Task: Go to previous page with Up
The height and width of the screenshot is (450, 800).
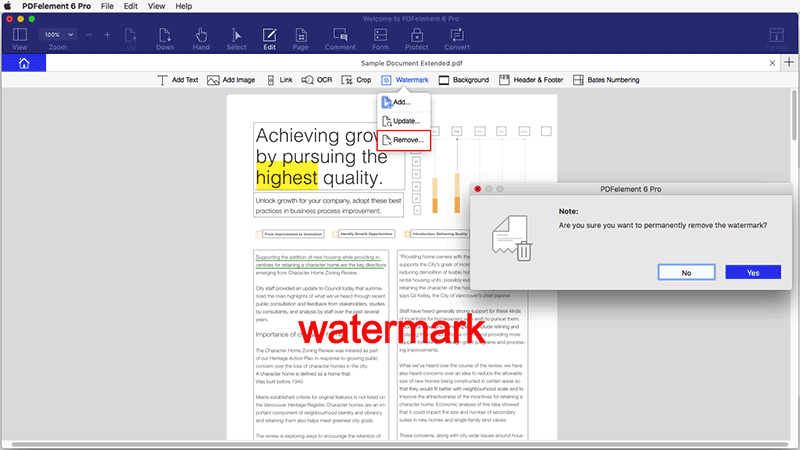Action: pyautogui.click(x=131, y=39)
